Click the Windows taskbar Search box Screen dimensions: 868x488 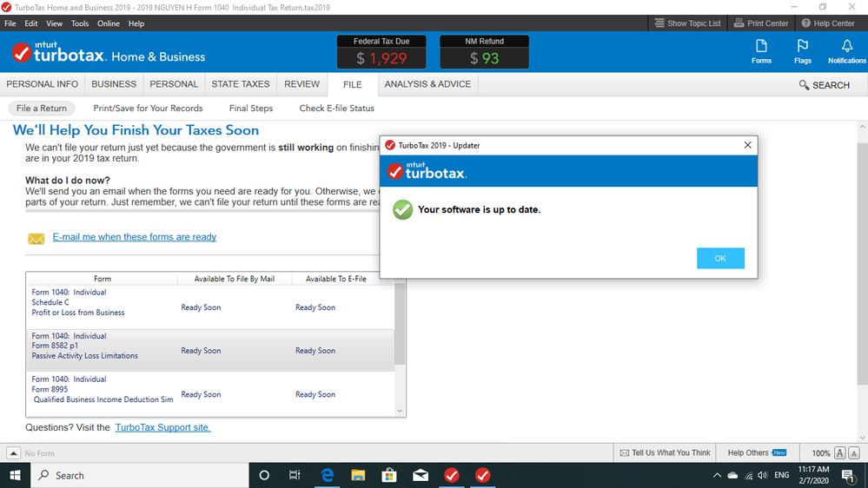(x=140, y=475)
